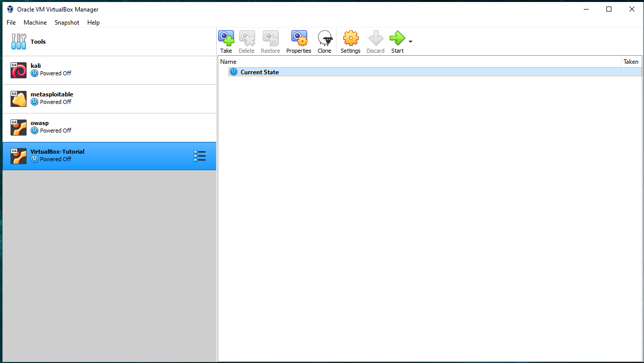
Task: Minimize the VirtualBox Manager window
Action: coord(586,9)
